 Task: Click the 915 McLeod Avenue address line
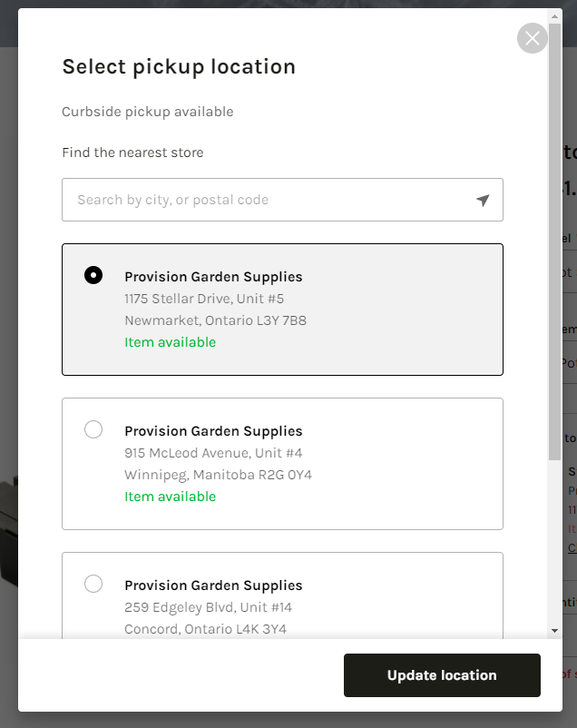[213, 453]
